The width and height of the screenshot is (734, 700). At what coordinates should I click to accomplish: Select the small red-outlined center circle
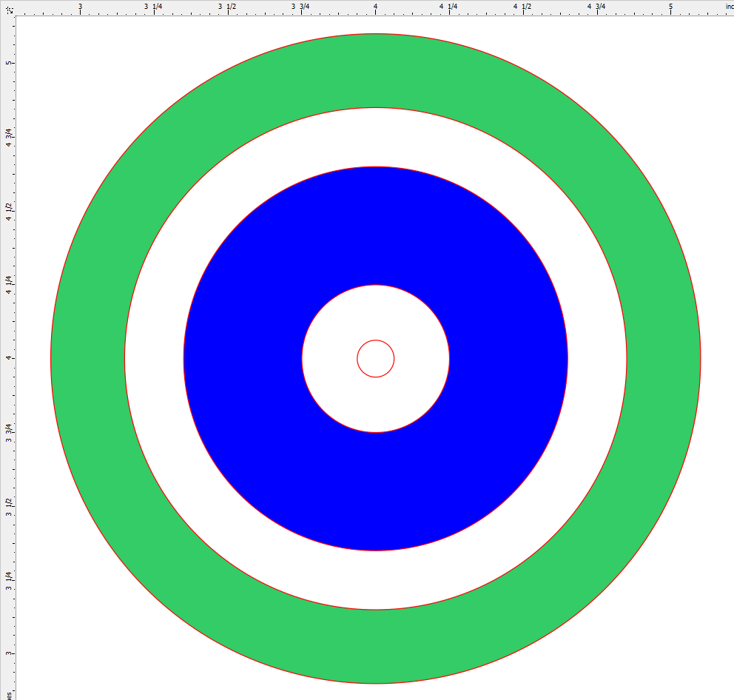pyautogui.click(x=375, y=359)
